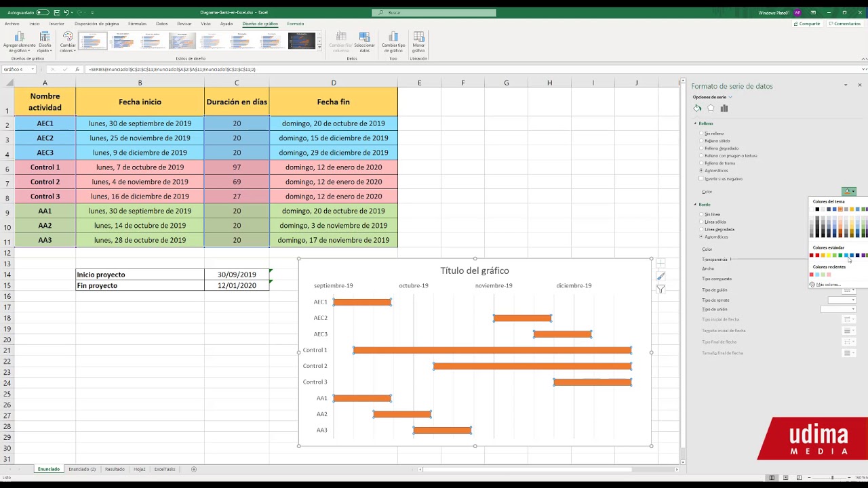Close the Formato de serie de datos pane
The width and height of the screenshot is (868, 488).
pos(860,85)
